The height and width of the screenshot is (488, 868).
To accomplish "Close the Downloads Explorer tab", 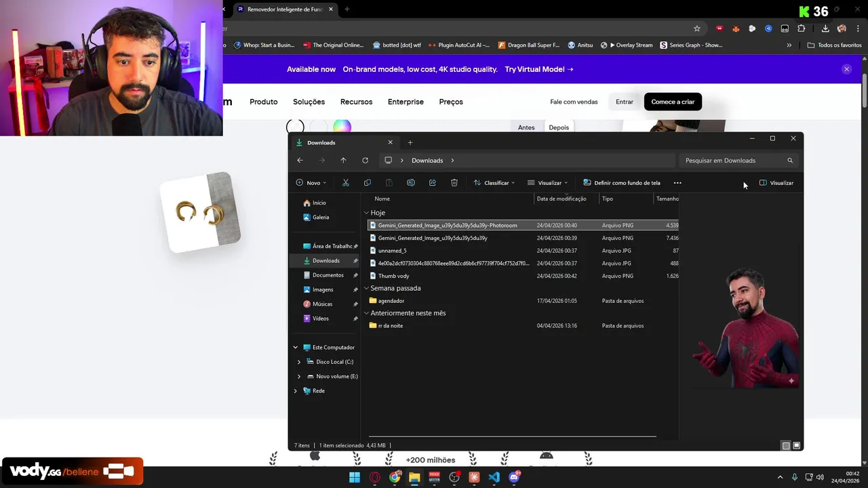I will pyautogui.click(x=390, y=142).
